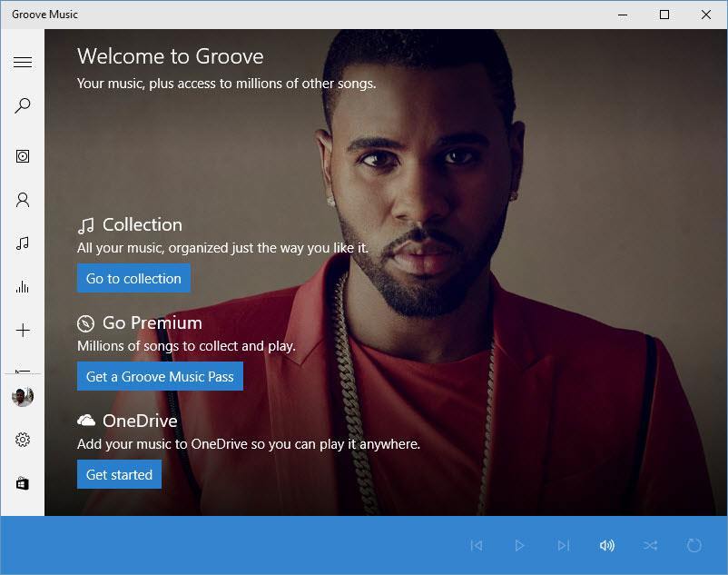
Task: Show the Now Playing visualizer view
Action: pos(23,286)
